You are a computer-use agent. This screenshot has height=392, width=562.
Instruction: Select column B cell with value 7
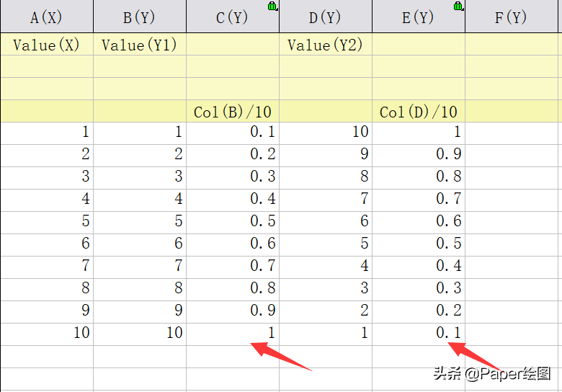pyautogui.click(x=140, y=267)
